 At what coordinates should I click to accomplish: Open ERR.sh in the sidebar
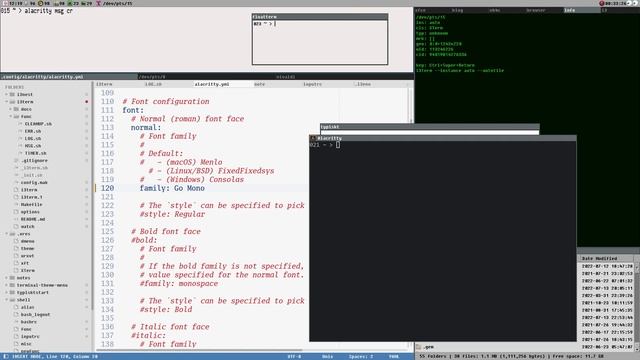[33, 131]
